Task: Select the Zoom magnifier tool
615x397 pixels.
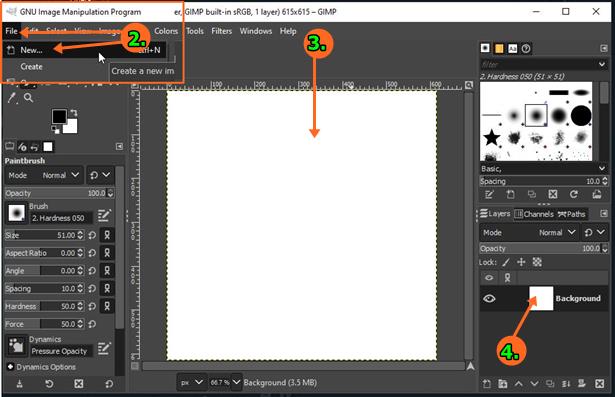Action: coord(28,98)
